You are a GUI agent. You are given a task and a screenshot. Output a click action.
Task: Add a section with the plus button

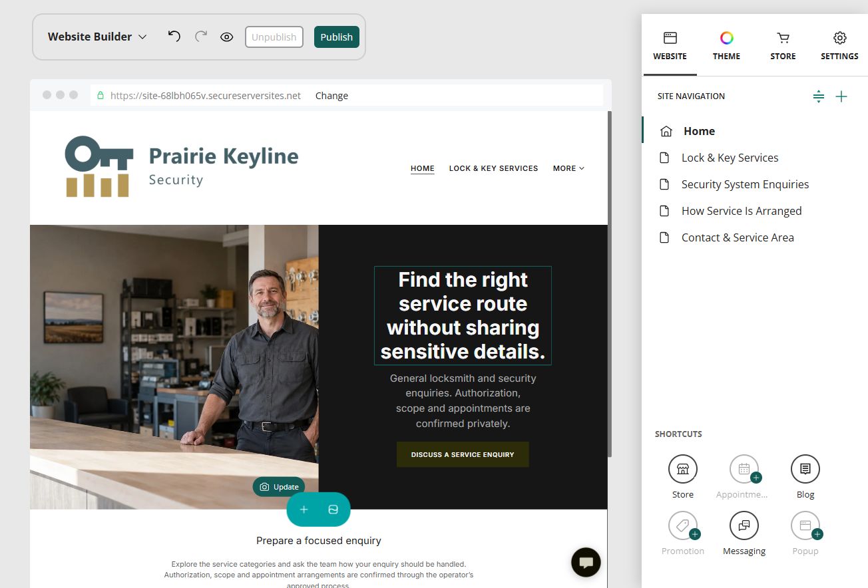click(304, 510)
